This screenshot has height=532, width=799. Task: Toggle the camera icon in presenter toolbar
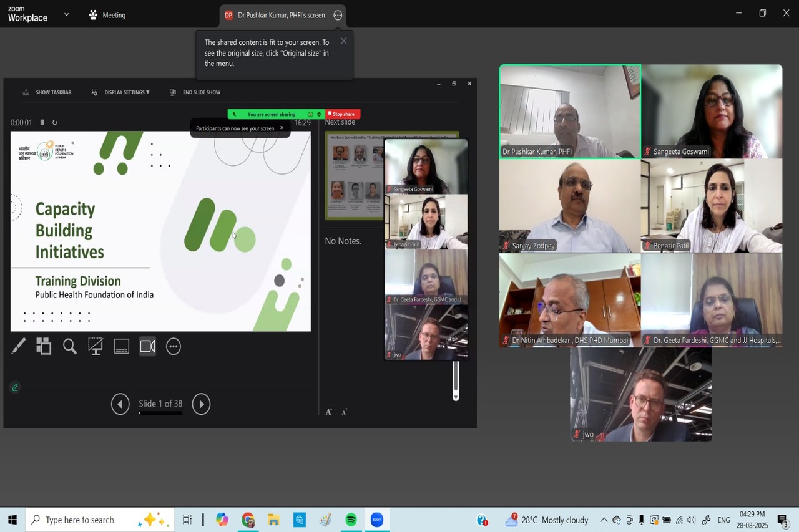point(148,346)
